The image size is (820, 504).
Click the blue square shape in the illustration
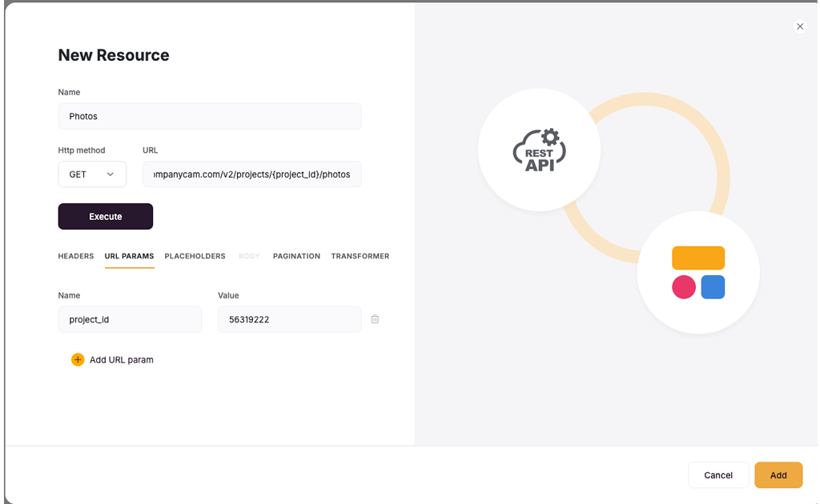click(713, 287)
